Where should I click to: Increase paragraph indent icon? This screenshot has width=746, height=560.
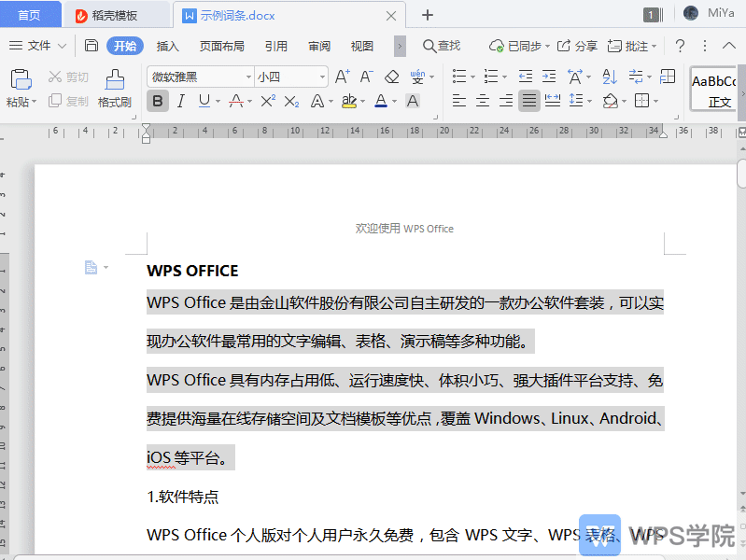click(x=549, y=77)
